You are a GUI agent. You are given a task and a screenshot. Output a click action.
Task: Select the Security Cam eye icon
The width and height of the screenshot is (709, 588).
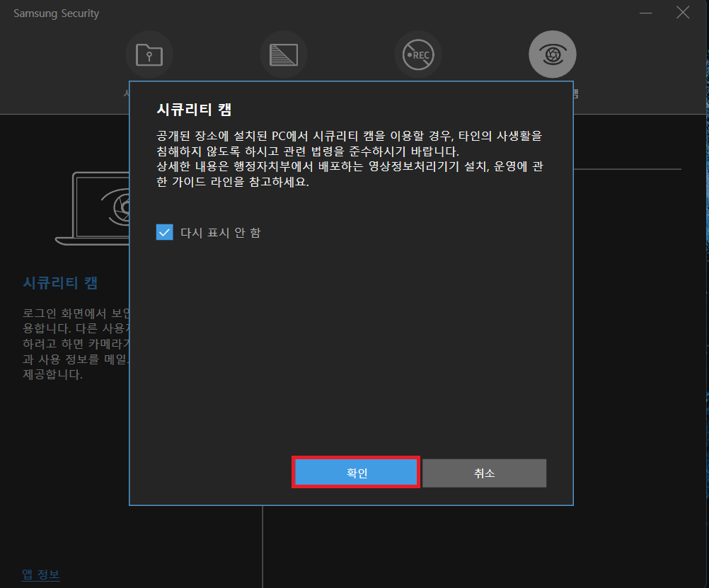(x=553, y=54)
